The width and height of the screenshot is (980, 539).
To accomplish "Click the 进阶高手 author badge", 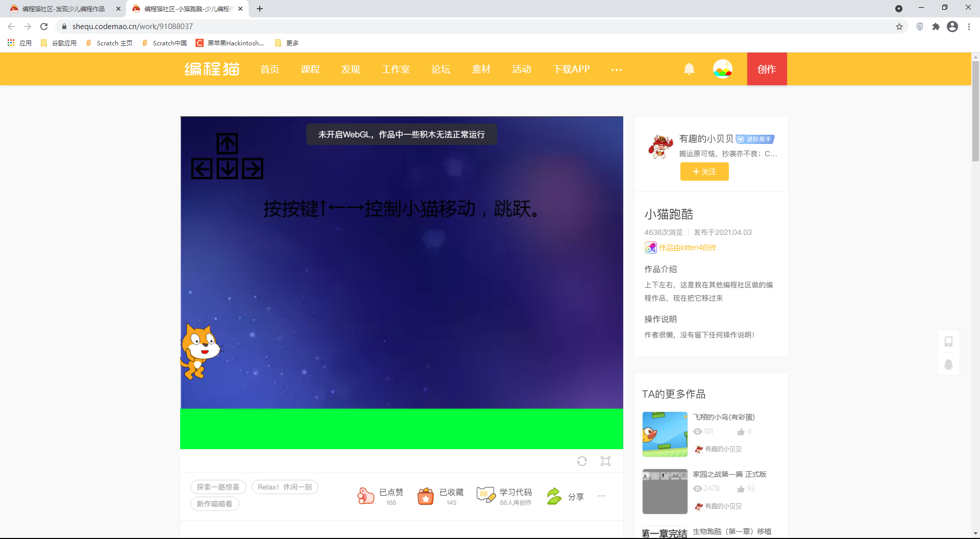I will tap(755, 139).
